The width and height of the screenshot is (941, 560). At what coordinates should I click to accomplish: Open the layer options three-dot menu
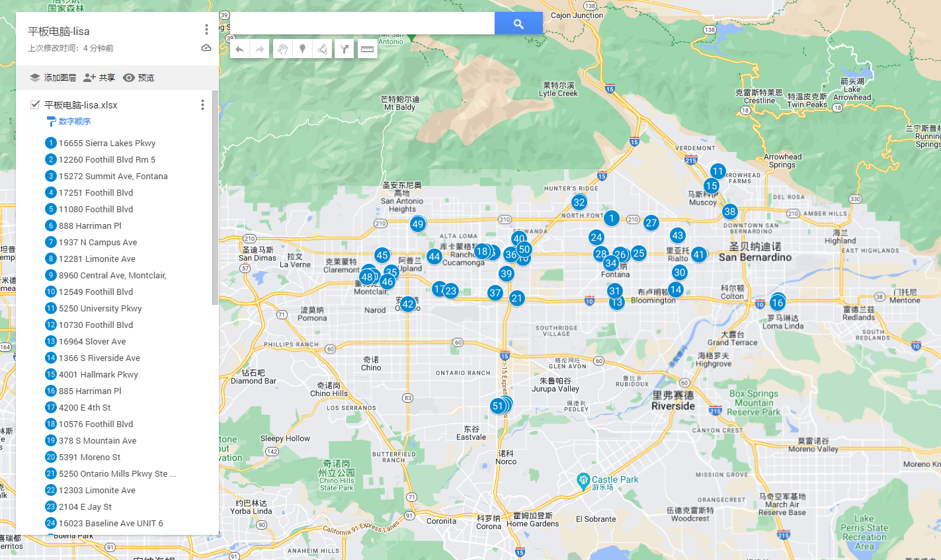(202, 104)
